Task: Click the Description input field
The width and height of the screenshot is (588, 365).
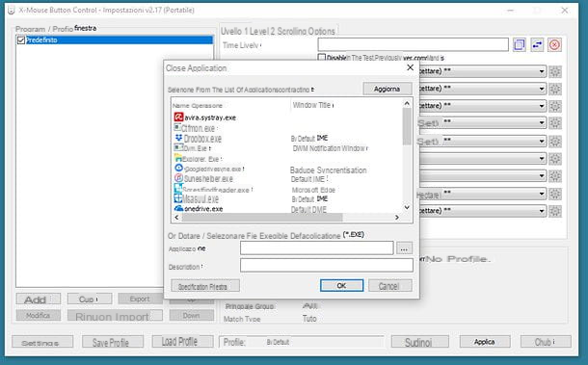Action: pos(327,265)
